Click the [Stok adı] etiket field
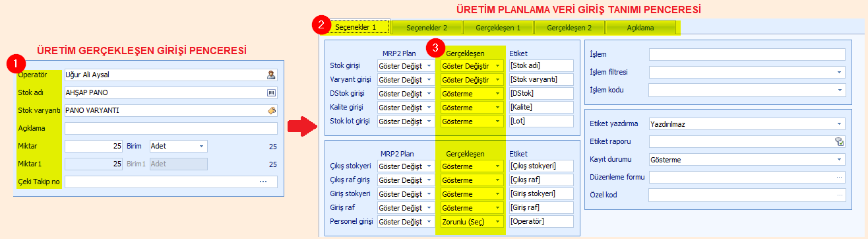This screenshot has height=239, width=868. pyautogui.click(x=542, y=66)
